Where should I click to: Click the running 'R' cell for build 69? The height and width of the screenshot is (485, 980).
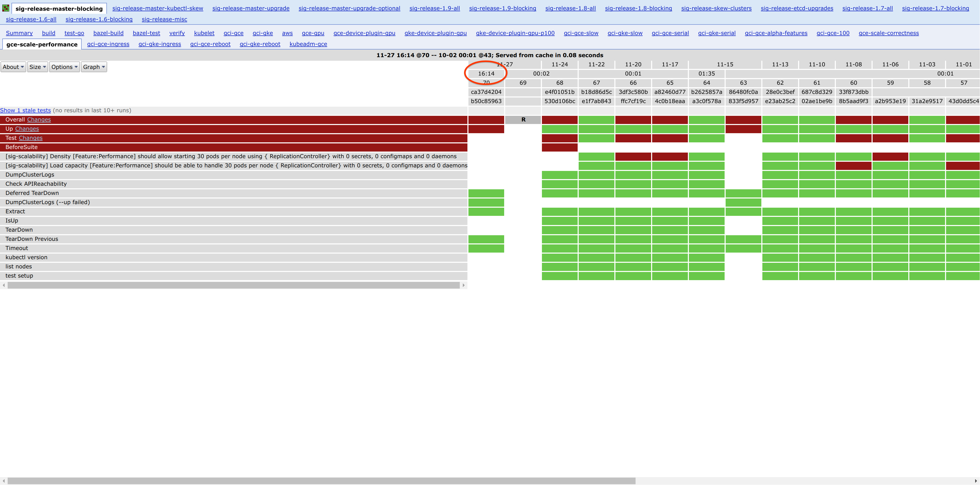[x=523, y=120]
